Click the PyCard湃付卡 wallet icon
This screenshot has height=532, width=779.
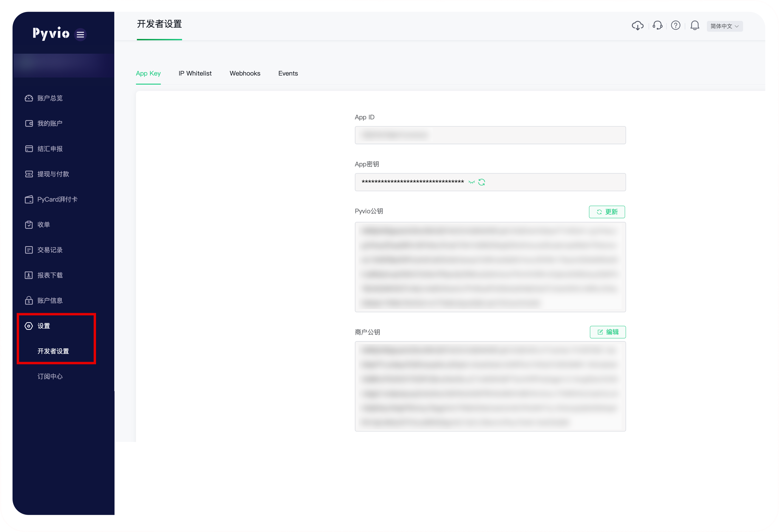29,199
